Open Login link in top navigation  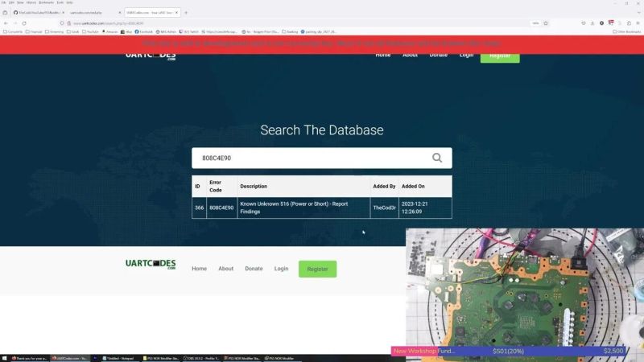[466, 55]
